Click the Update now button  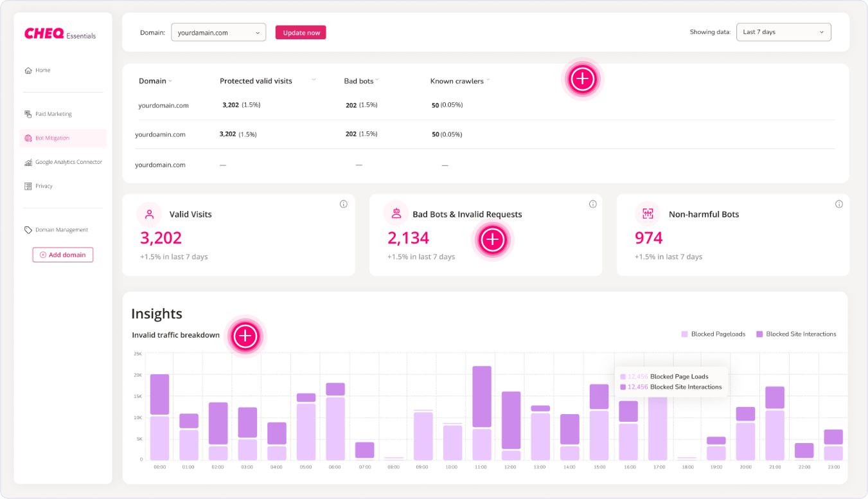pos(300,32)
